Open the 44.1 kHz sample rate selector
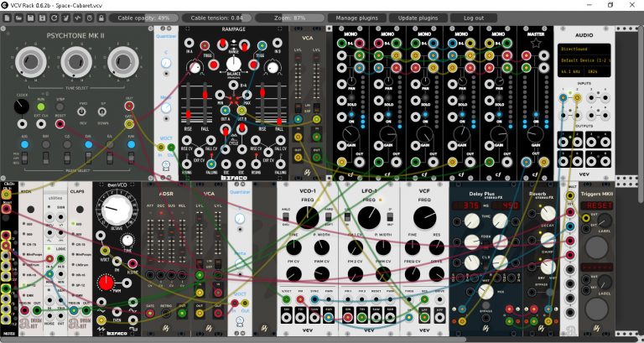The height and width of the screenshot is (343, 644). point(570,72)
